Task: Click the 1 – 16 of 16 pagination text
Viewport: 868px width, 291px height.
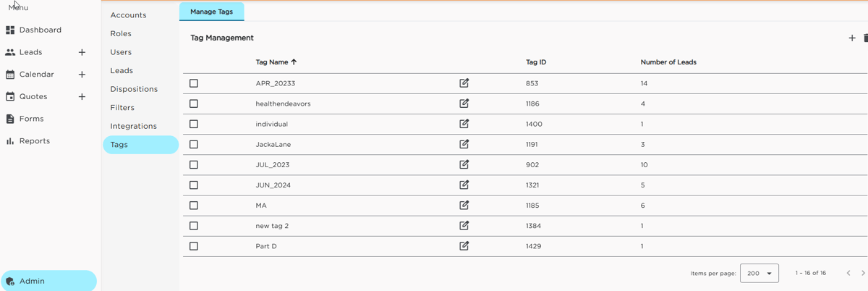Action: click(811, 273)
